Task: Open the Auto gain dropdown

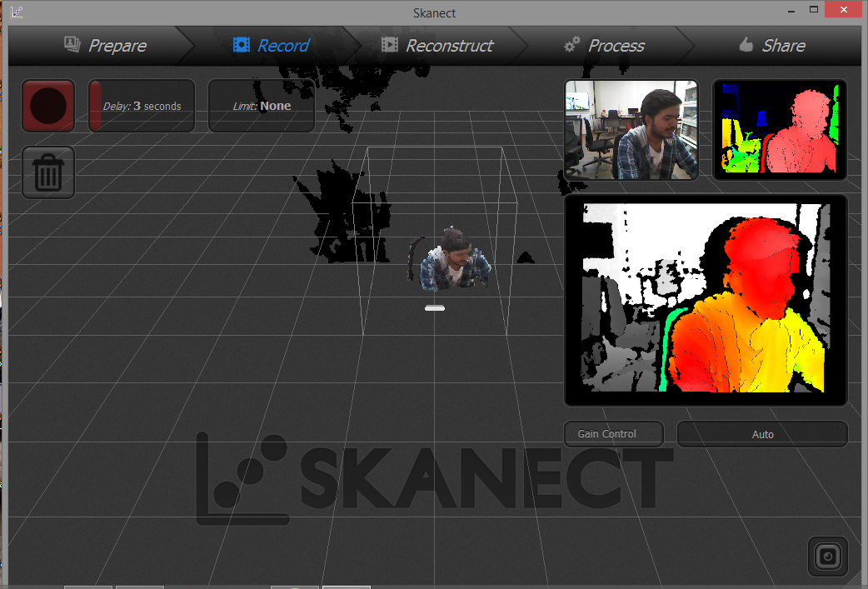Action: point(762,434)
